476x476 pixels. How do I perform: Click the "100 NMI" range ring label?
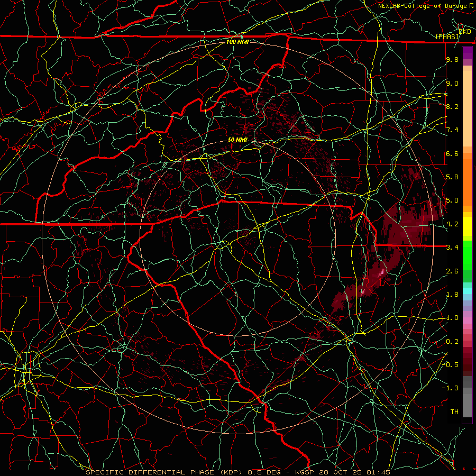click(237, 42)
